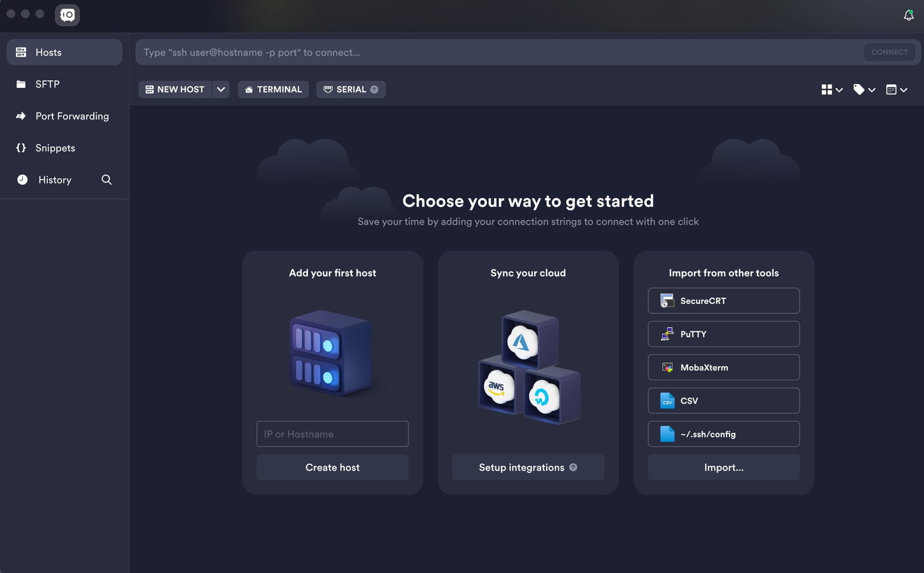Screen dimensions: 924x573
Task: Search history with the magnifier icon
Action: tap(106, 179)
